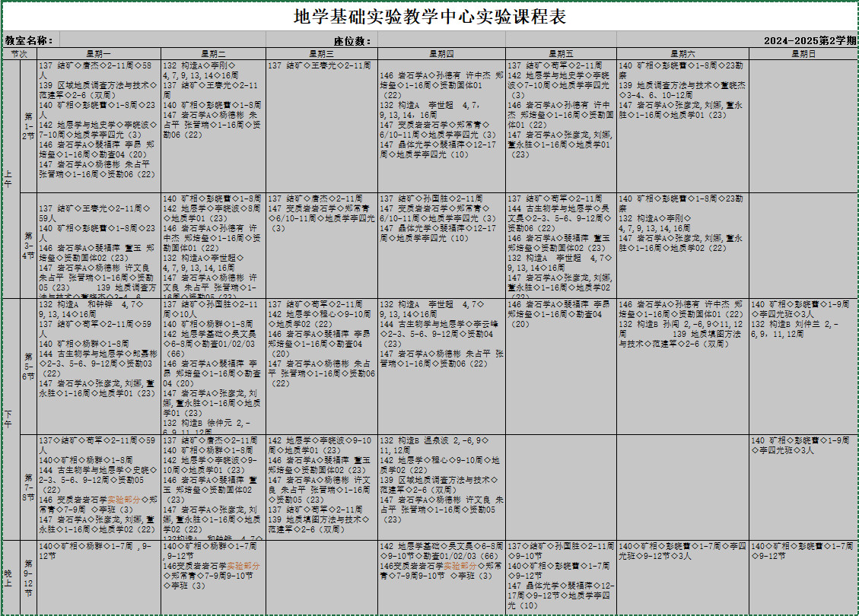The image size is (859, 616).
Task: Click the 星期一 column header
Action: tap(99, 54)
